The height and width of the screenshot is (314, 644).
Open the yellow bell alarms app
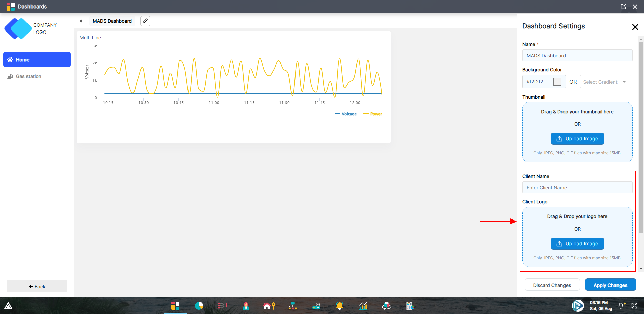pyautogui.click(x=340, y=306)
